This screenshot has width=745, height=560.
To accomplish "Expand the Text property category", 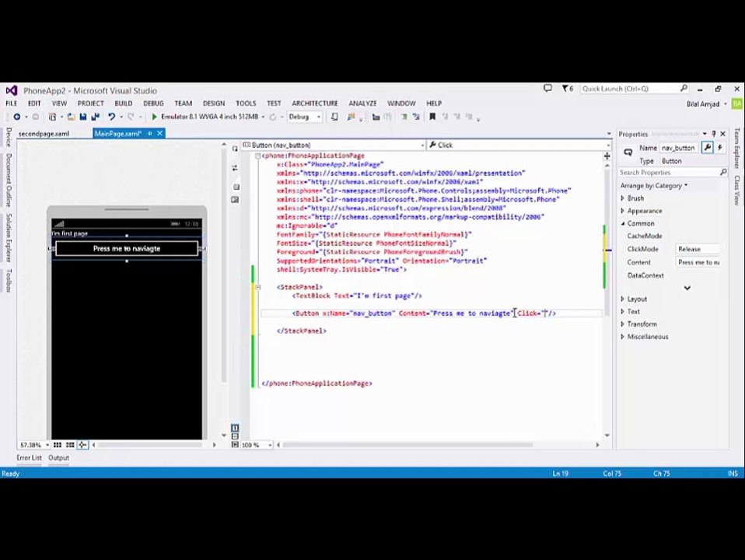I will tap(622, 311).
